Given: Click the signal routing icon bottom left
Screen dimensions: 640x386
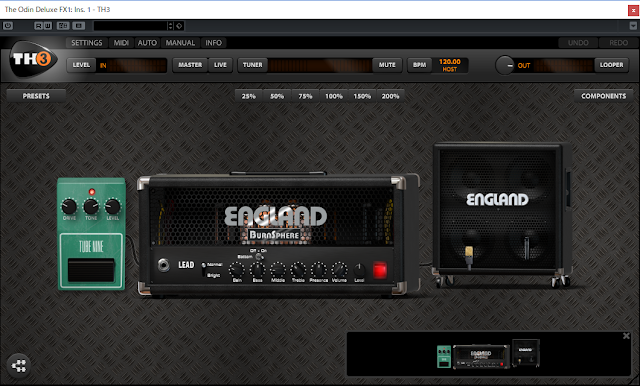Looking at the screenshot, I should [x=19, y=365].
